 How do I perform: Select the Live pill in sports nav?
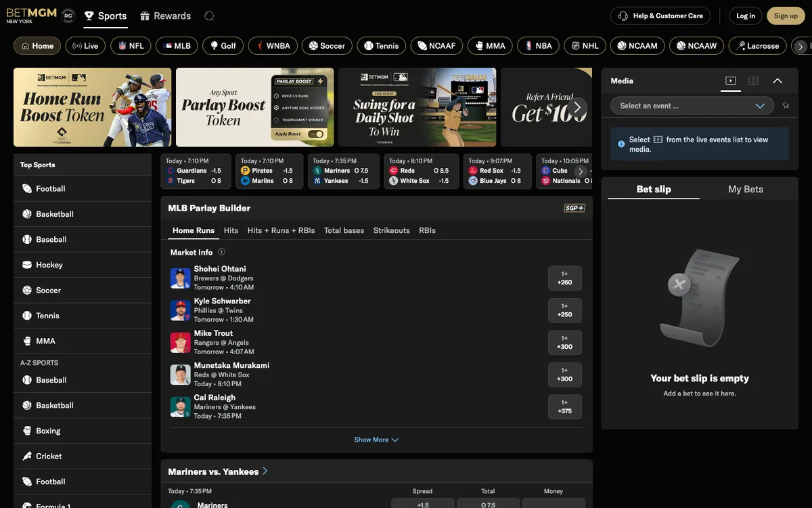[x=85, y=46]
